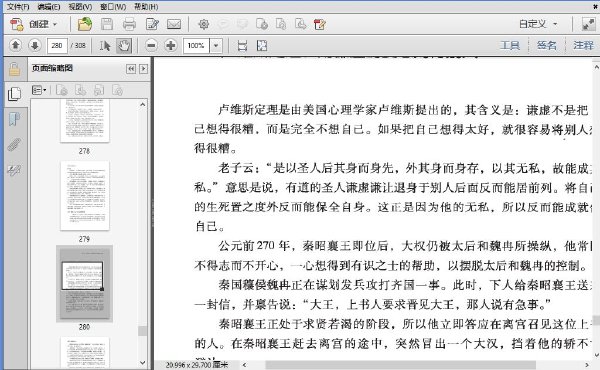
Task: Click thumbnails panel scroll down arrow
Action: click(x=142, y=362)
